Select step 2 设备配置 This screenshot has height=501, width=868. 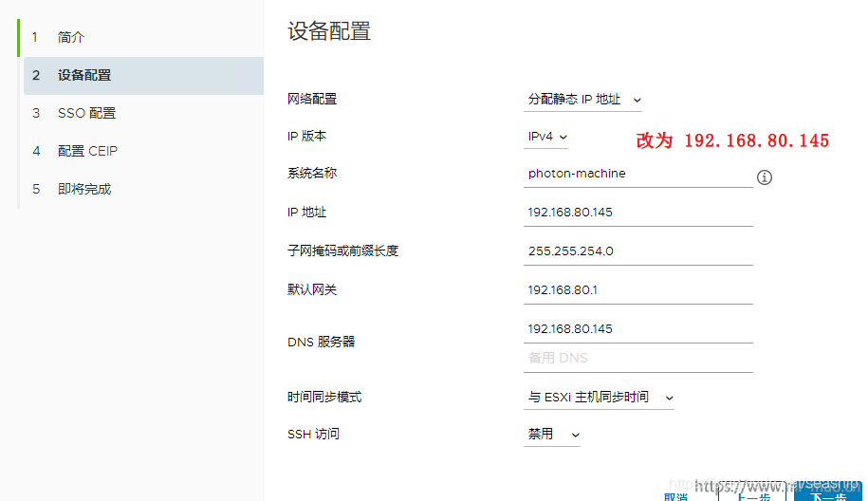click(x=143, y=75)
